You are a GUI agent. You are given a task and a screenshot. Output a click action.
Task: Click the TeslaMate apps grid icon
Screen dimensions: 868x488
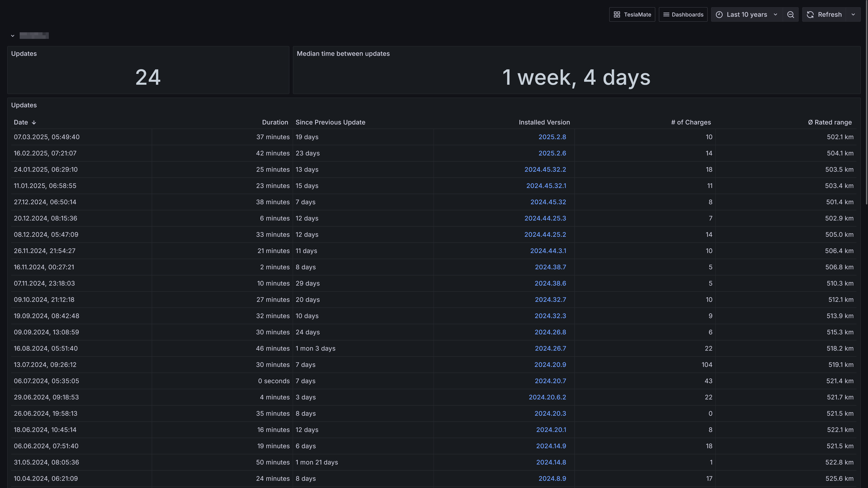pyautogui.click(x=617, y=14)
